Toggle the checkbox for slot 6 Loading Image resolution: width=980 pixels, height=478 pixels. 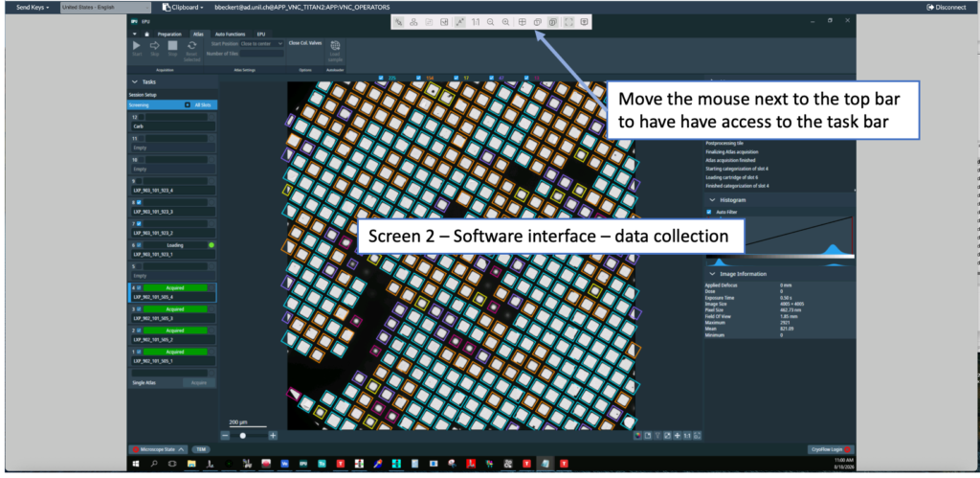pos(140,245)
